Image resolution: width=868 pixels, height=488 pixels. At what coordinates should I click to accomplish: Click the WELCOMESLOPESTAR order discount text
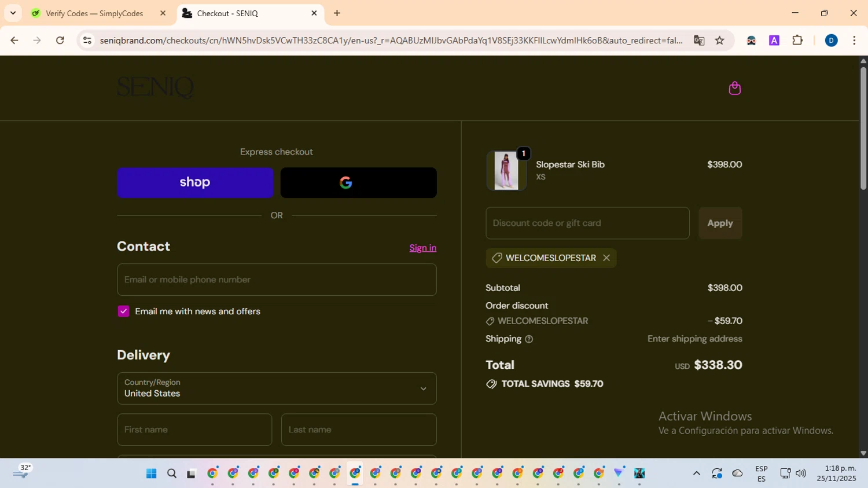coord(543,321)
